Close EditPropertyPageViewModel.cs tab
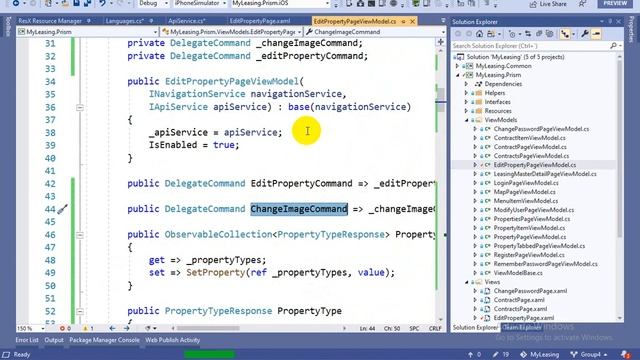Viewport: 640px width, 360px height. (x=412, y=21)
